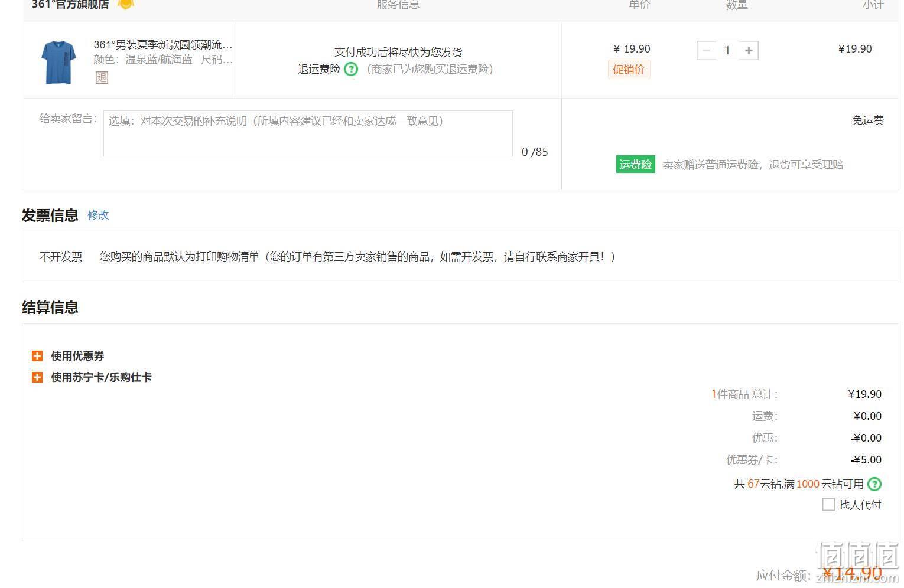Click the 361°官方旗舰店 store name
This screenshot has width=904, height=588.
(70, 5)
